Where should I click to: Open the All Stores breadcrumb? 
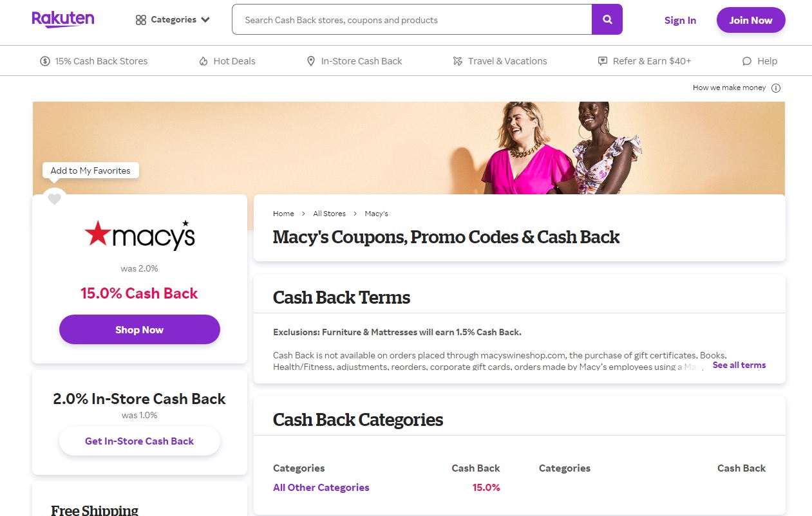(x=329, y=213)
